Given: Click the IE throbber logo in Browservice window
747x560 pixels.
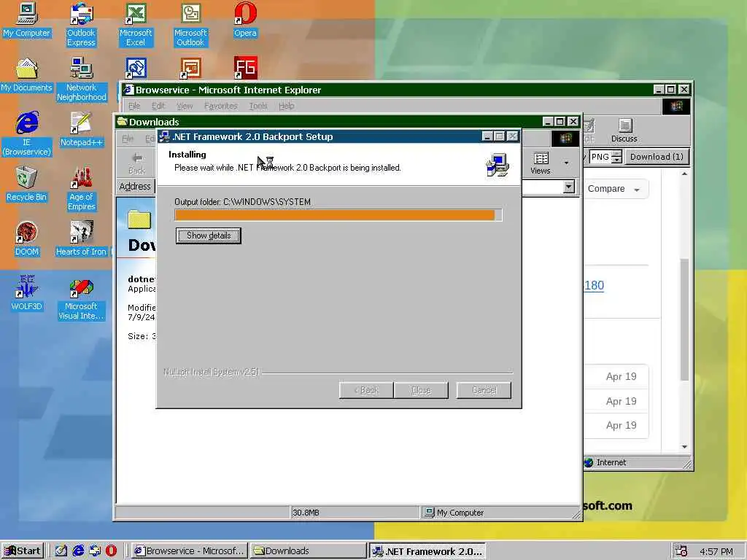Looking at the screenshot, I should click(x=676, y=106).
